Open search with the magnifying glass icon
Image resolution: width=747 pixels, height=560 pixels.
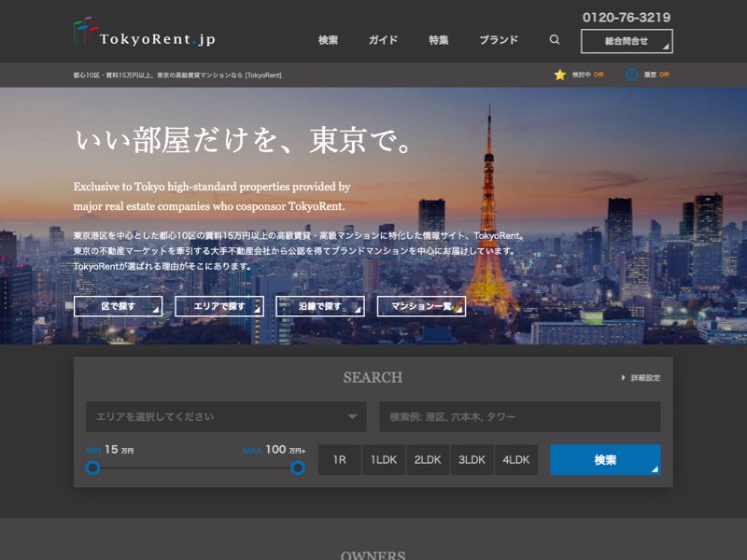[x=555, y=40]
